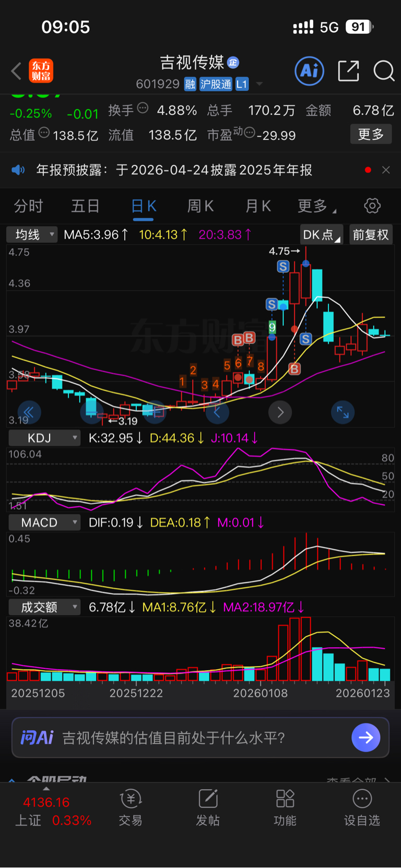Tap the green 9 sequence marker
The image size is (401, 868).
point(272,327)
